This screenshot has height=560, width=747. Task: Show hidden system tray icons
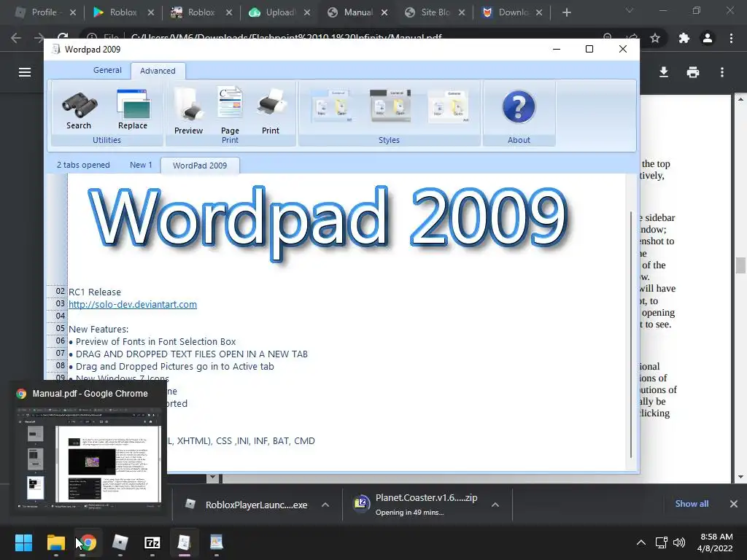pos(641,542)
